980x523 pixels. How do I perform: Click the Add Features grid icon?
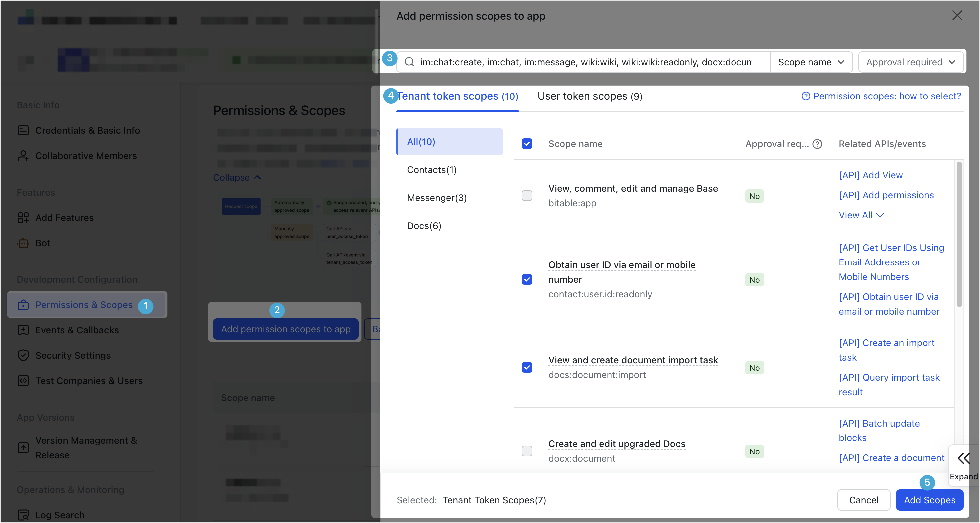tap(23, 218)
